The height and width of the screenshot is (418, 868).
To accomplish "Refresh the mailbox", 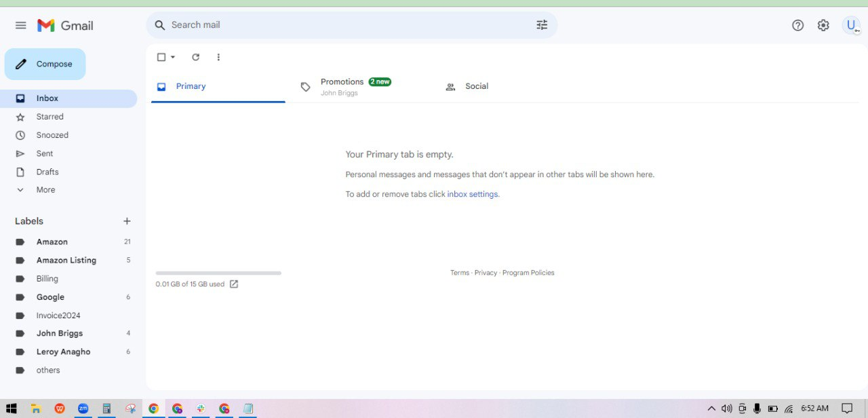I will coord(195,57).
